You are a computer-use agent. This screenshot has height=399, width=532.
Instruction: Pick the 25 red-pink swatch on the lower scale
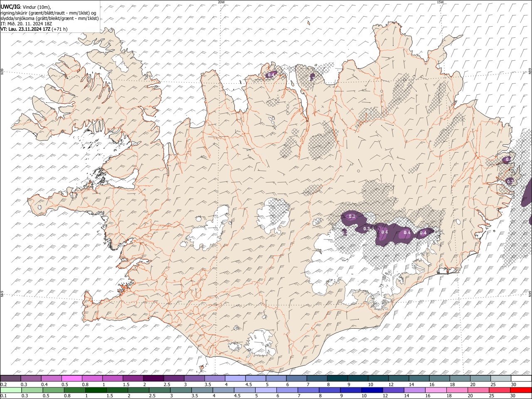500,390
